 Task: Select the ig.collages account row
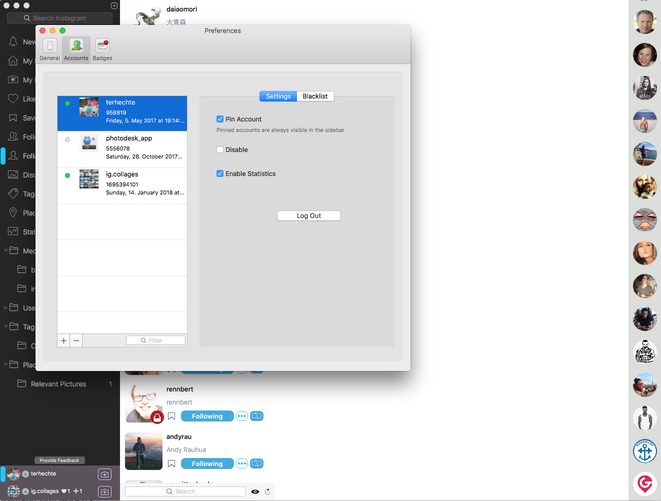pos(122,185)
